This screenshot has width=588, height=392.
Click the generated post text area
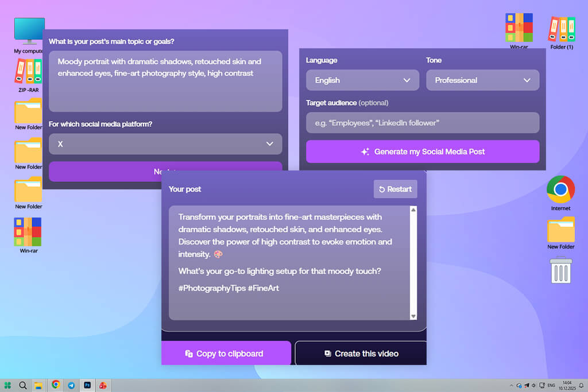pyautogui.click(x=289, y=263)
